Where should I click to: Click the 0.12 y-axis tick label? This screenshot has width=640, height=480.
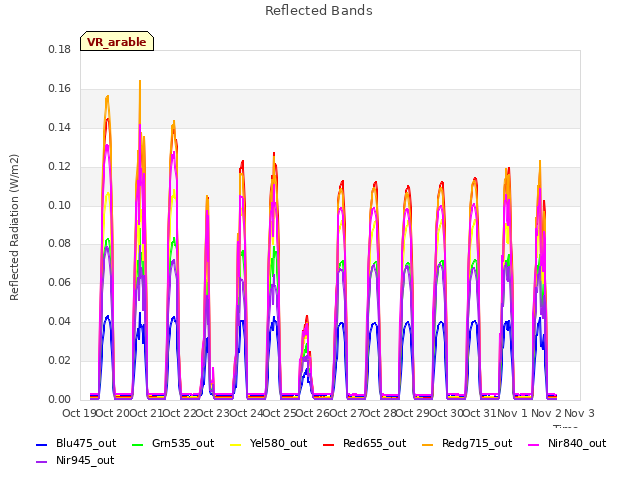59,167
